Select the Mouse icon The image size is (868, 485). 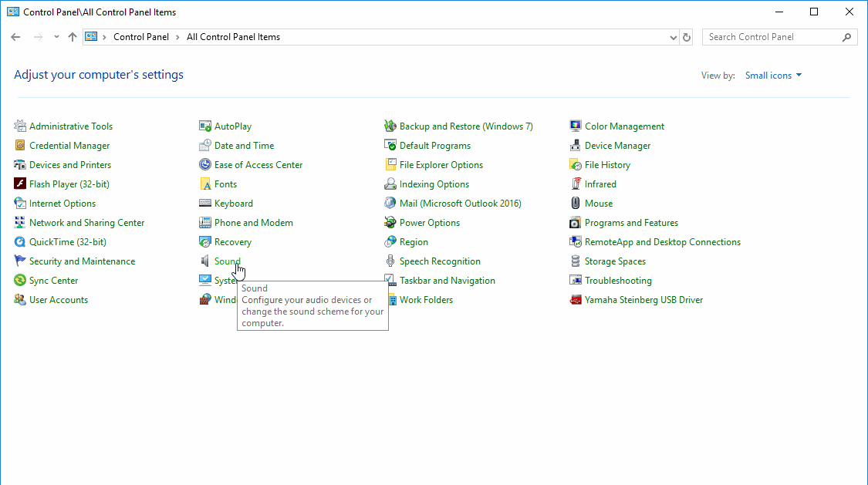pyautogui.click(x=576, y=204)
